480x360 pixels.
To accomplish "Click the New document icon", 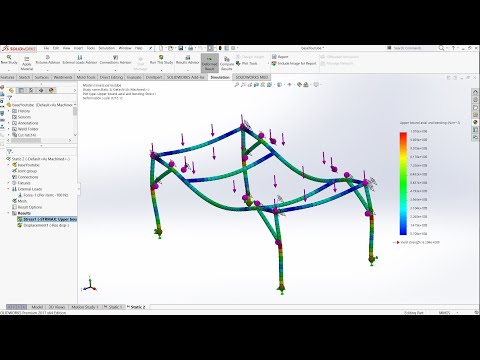I will tap(161, 48).
